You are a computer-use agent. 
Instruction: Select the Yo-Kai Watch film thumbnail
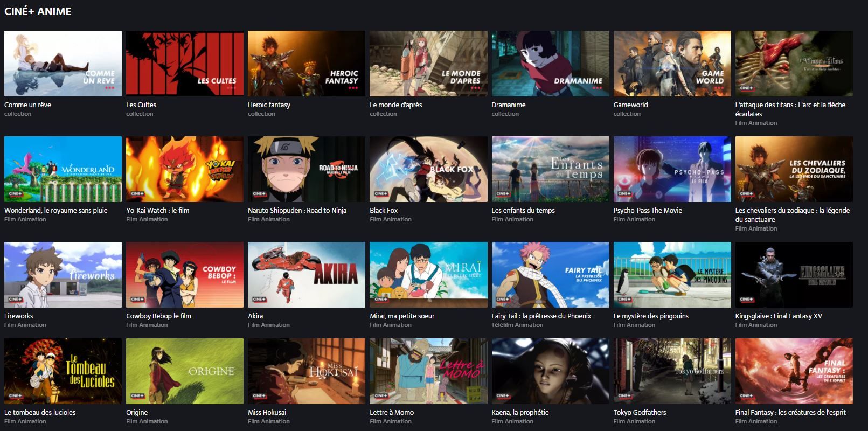[x=185, y=169]
